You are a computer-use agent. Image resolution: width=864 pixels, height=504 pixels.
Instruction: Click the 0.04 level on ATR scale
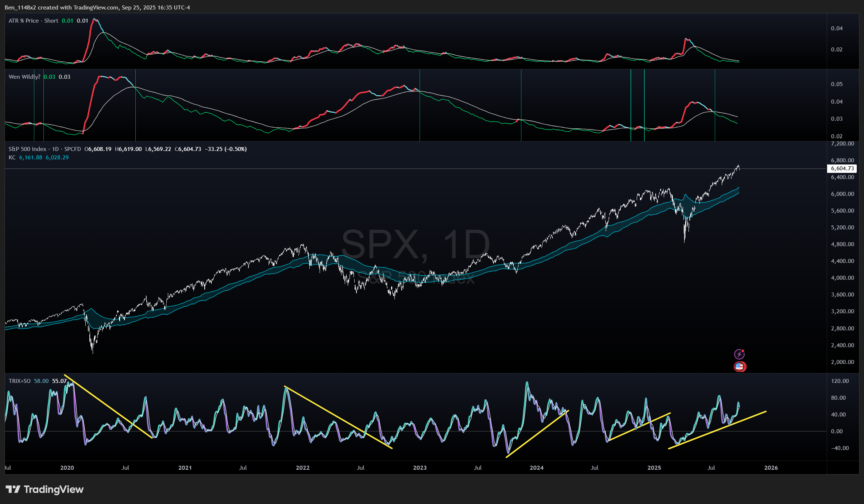pos(836,28)
